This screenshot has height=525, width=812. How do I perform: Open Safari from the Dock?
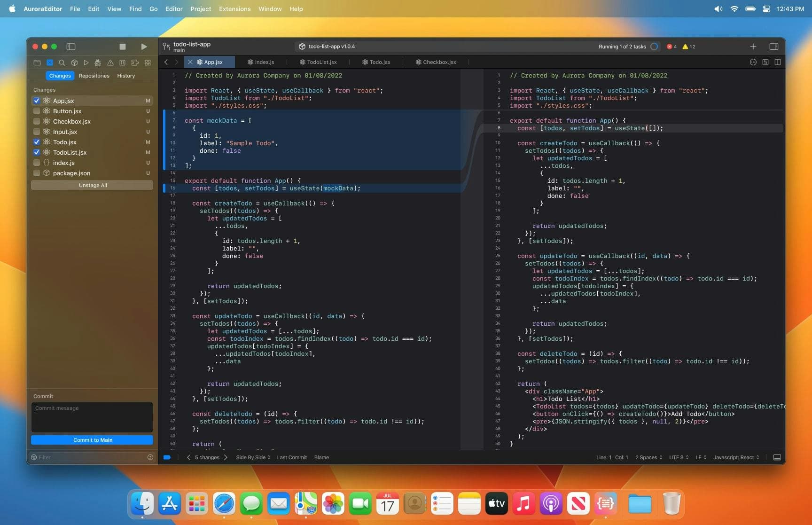tap(224, 504)
